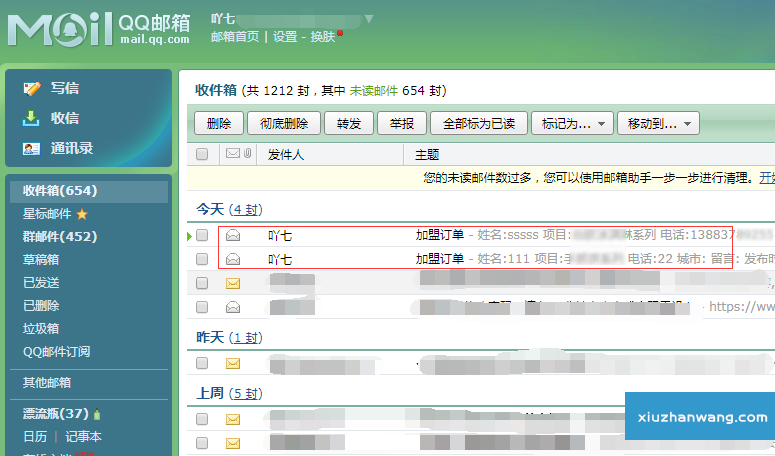775x456 pixels.
Task: Collapse the 昨天 (1 封) group
Action: tap(229, 337)
